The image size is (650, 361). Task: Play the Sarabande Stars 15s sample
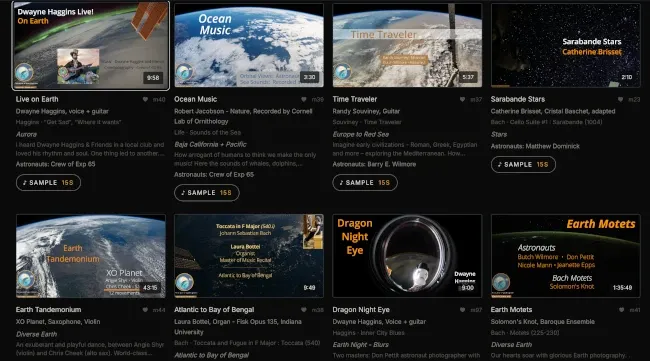click(523, 165)
